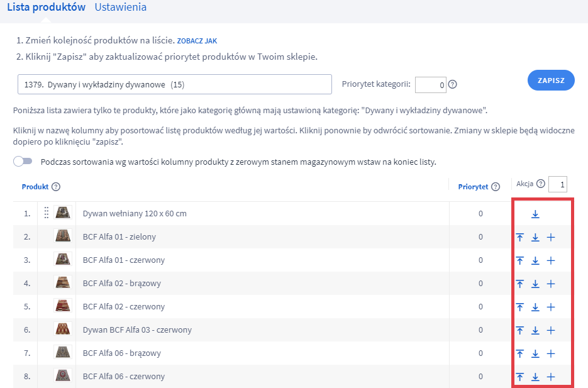The width and height of the screenshot is (588, 388).
Task: Switch to 'Ustawienia' tab
Action: 120,7
